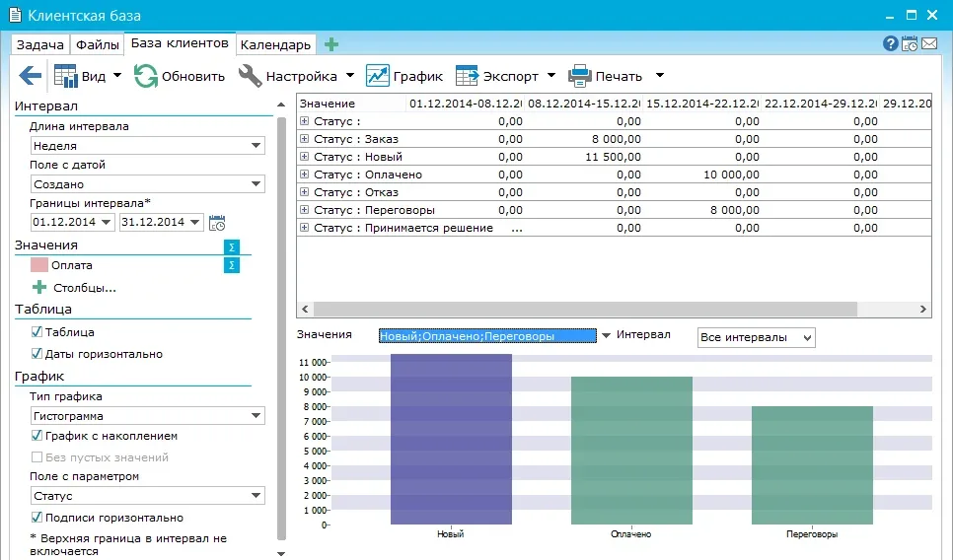Switch to the Календарь tab
This screenshot has height=560, width=953.
coord(275,45)
